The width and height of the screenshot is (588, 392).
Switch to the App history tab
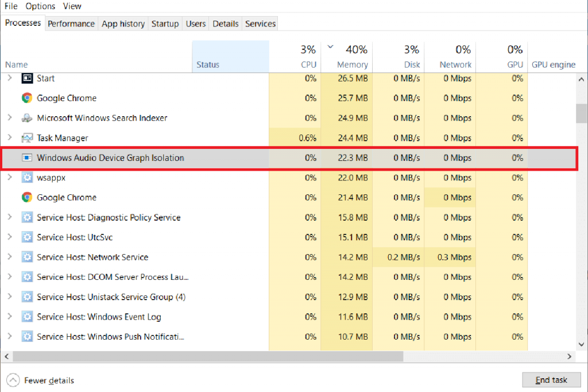[x=123, y=24]
